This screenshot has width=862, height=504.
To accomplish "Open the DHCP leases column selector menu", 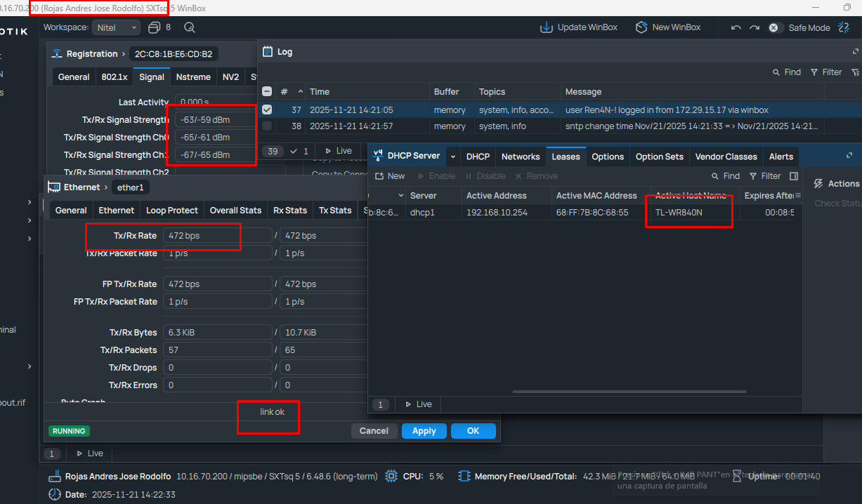I will [797, 195].
